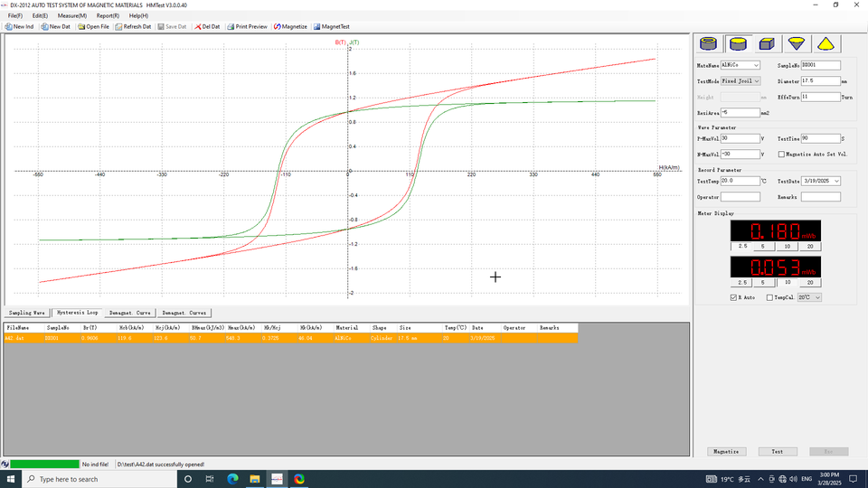Open File Explorer from taskbar
Viewport: 868px width, 488px height.
tap(255, 479)
